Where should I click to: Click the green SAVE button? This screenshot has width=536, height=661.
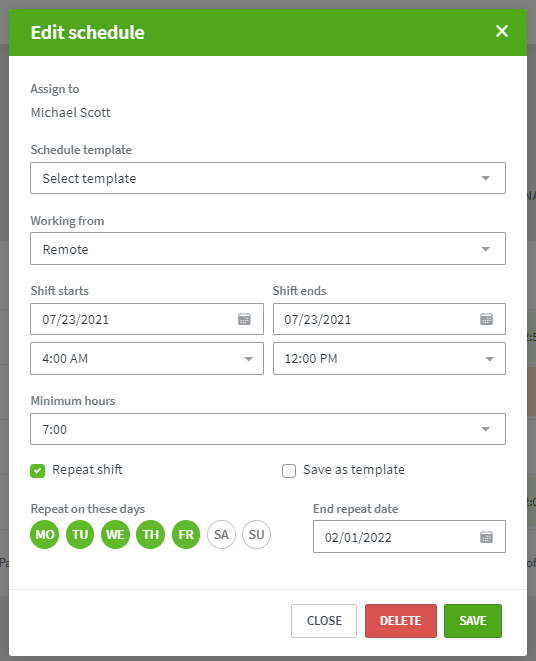click(473, 621)
